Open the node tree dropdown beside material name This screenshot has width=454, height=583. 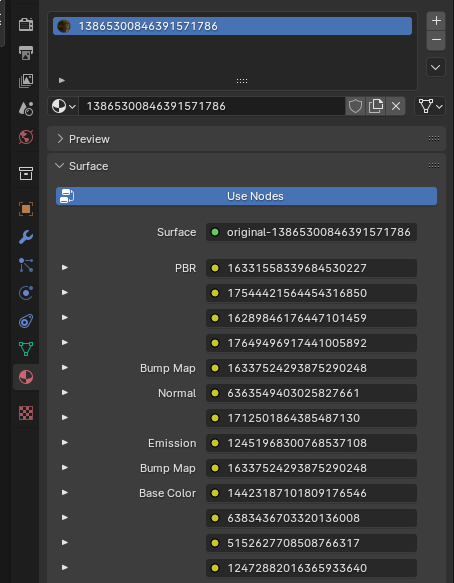pos(430,106)
